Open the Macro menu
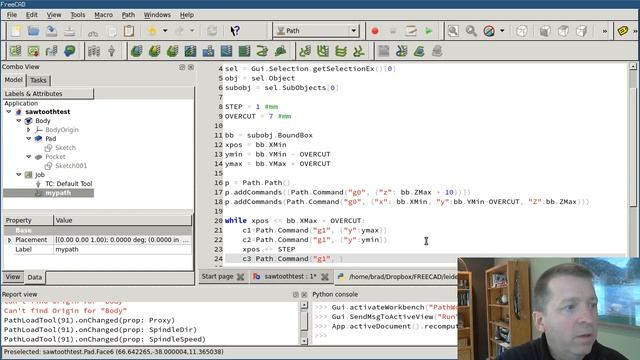The height and width of the screenshot is (360, 640). tap(103, 15)
